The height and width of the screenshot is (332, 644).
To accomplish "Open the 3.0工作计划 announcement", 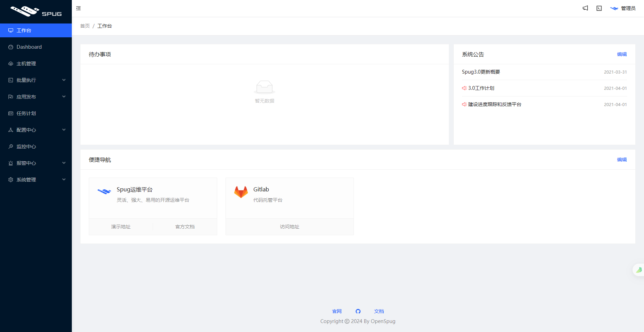I will 481,88.
